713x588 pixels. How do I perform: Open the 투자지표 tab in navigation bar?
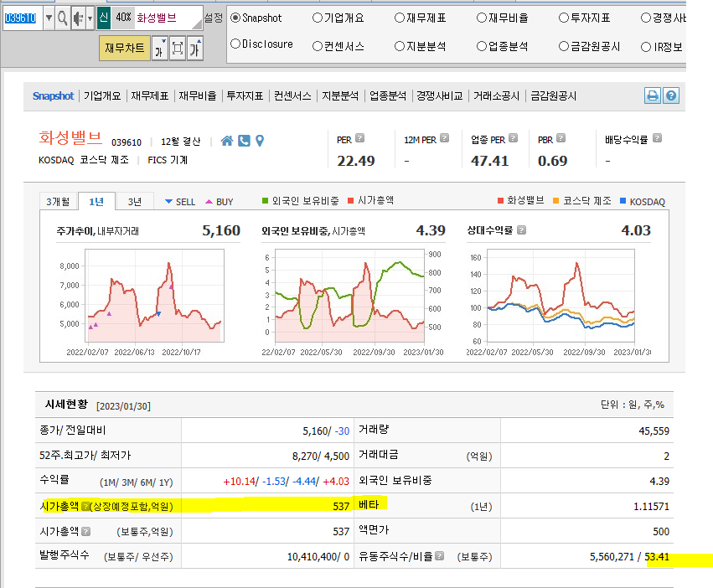point(245,96)
